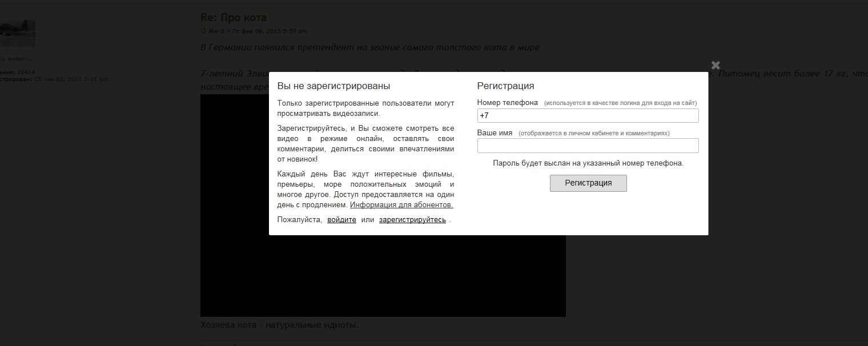
Task: Open the Информация для абонентов link
Action: pos(401,205)
